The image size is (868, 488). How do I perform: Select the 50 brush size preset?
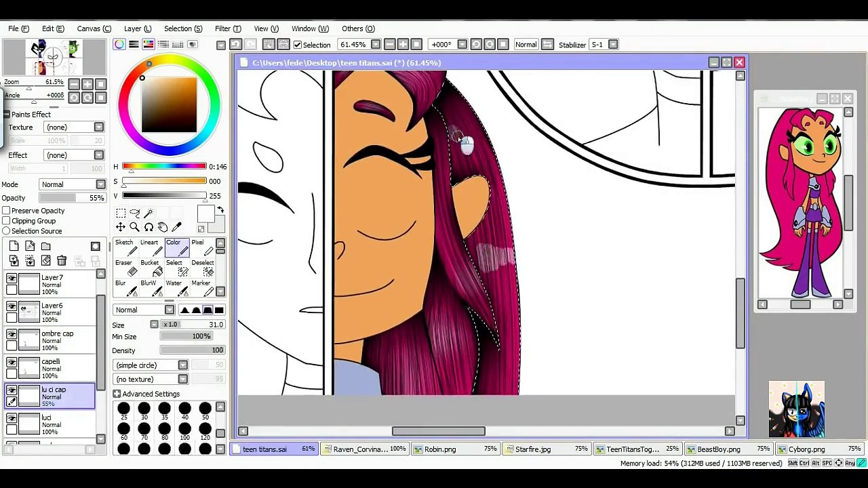pos(205,411)
